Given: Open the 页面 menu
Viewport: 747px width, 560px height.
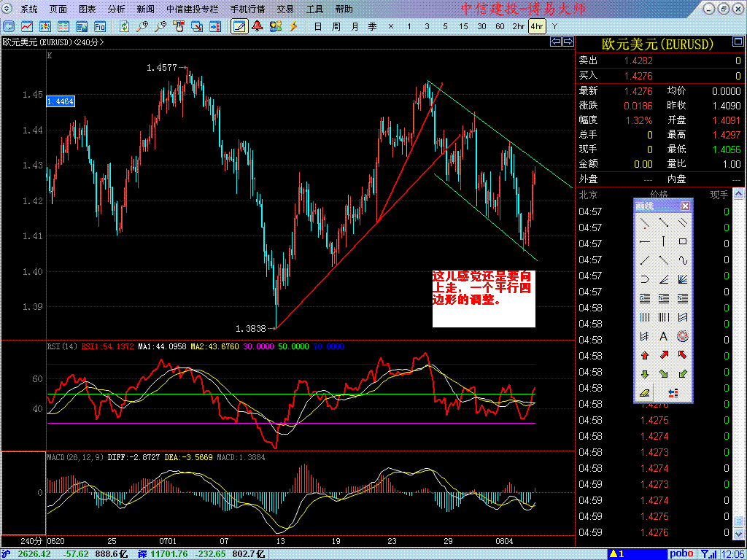Looking at the screenshot, I should pos(58,9).
